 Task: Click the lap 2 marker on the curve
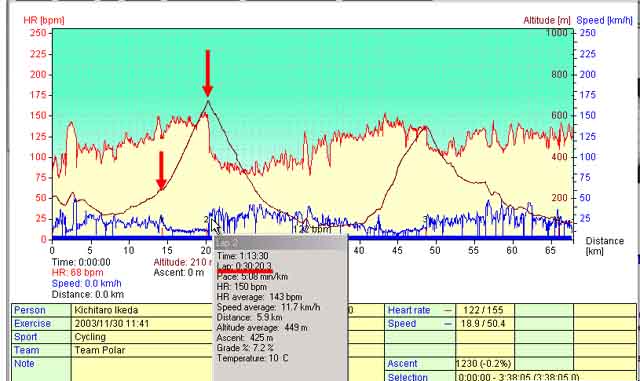coord(206,220)
